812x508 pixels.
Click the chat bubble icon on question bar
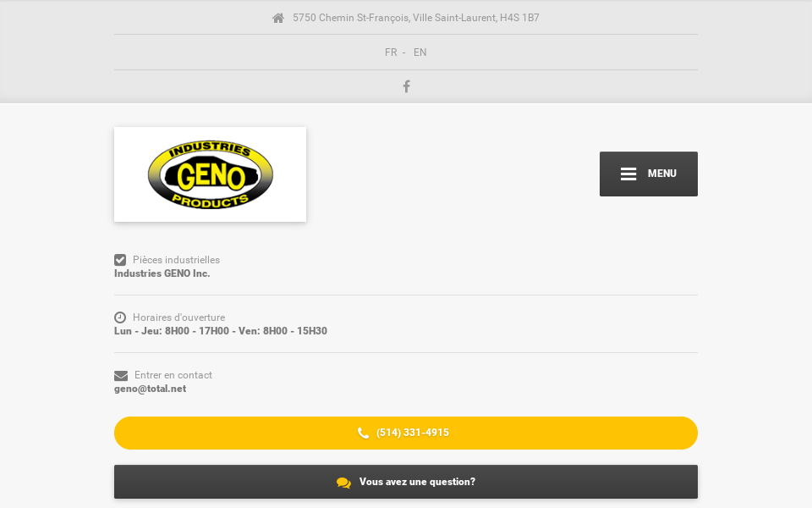pyautogui.click(x=343, y=482)
